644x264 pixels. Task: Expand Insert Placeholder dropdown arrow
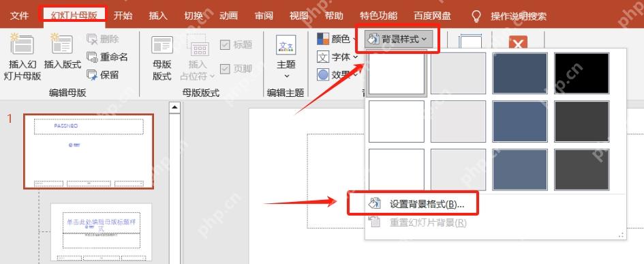point(212,76)
